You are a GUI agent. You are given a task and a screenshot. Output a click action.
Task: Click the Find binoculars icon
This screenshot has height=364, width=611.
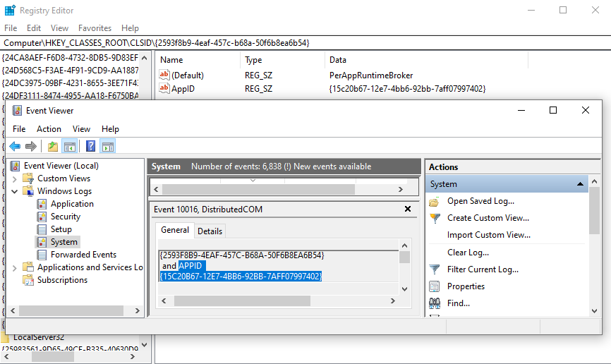pyautogui.click(x=435, y=303)
